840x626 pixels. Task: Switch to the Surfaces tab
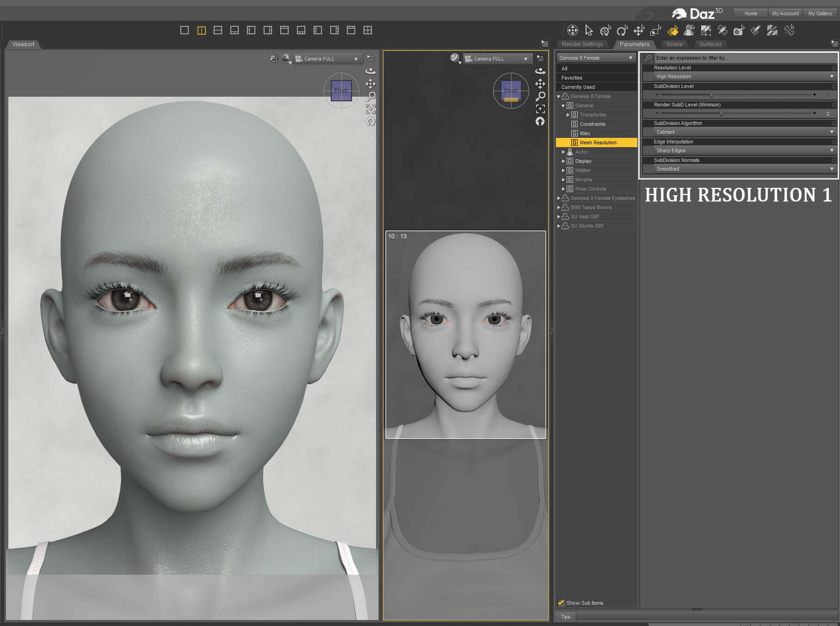710,44
